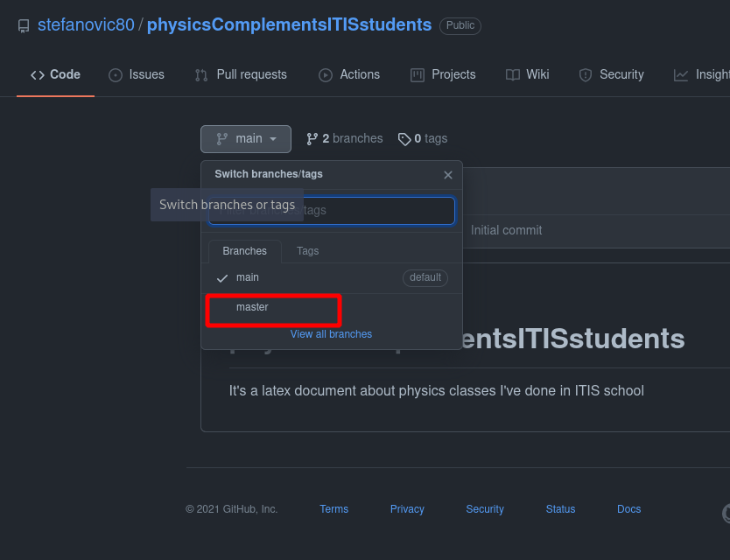Image resolution: width=730 pixels, height=560 pixels.
Task: Open the Status footer link
Action: click(x=560, y=509)
